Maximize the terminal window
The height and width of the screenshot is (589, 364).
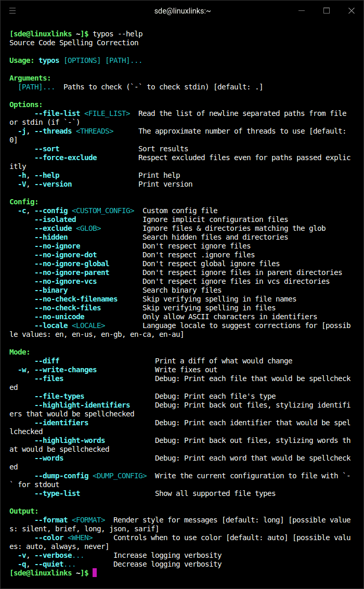[327, 10]
